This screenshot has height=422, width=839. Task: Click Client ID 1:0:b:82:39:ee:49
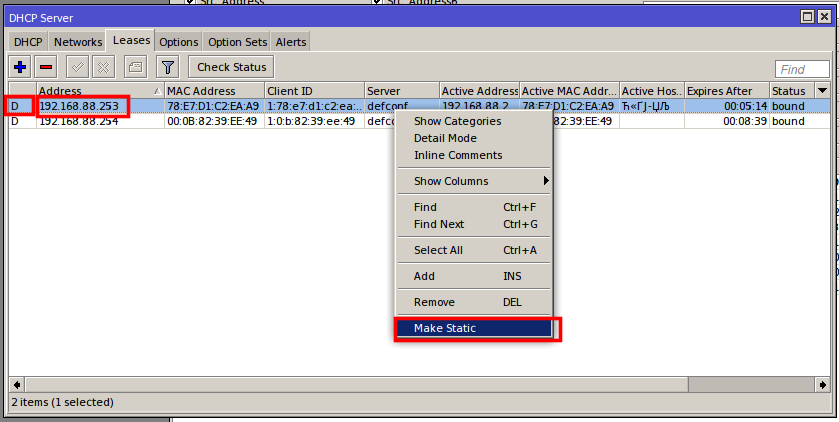click(311, 121)
